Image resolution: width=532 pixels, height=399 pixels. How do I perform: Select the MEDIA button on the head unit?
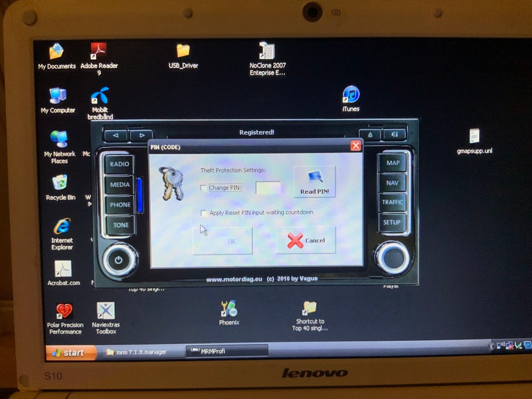point(120,185)
